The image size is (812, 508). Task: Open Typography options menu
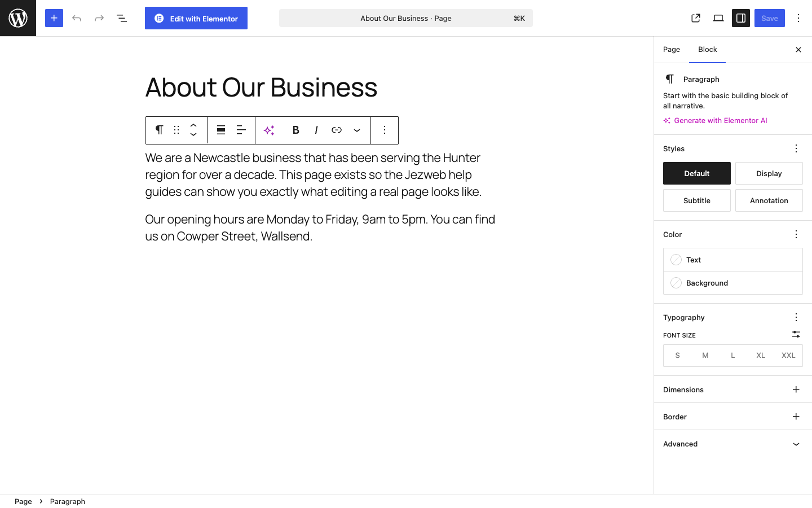coord(796,317)
